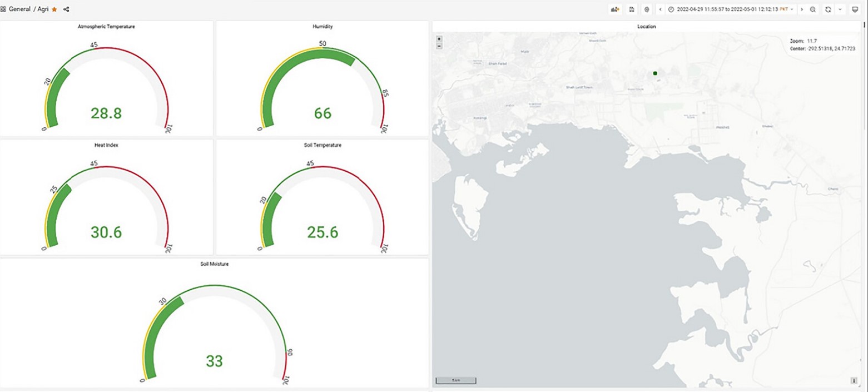Share the Agri dashboard
The width and height of the screenshot is (868, 392).
tap(66, 9)
